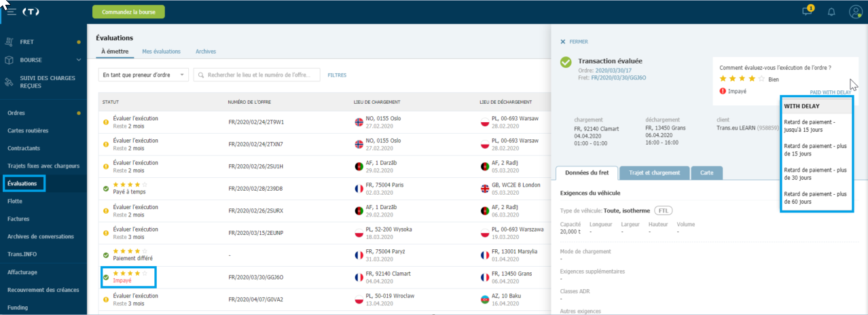
Task: Click the search magnifier icon in offer search
Action: click(202, 75)
